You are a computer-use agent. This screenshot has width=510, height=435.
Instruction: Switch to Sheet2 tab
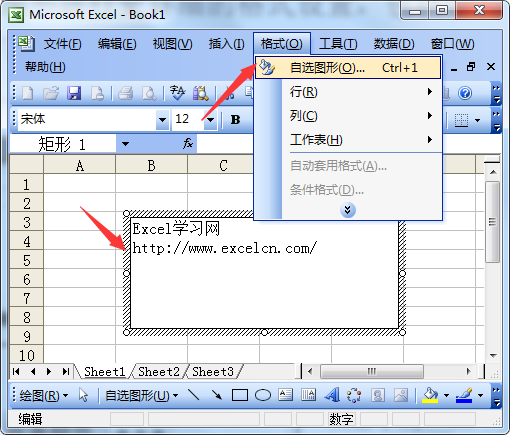[x=159, y=371]
